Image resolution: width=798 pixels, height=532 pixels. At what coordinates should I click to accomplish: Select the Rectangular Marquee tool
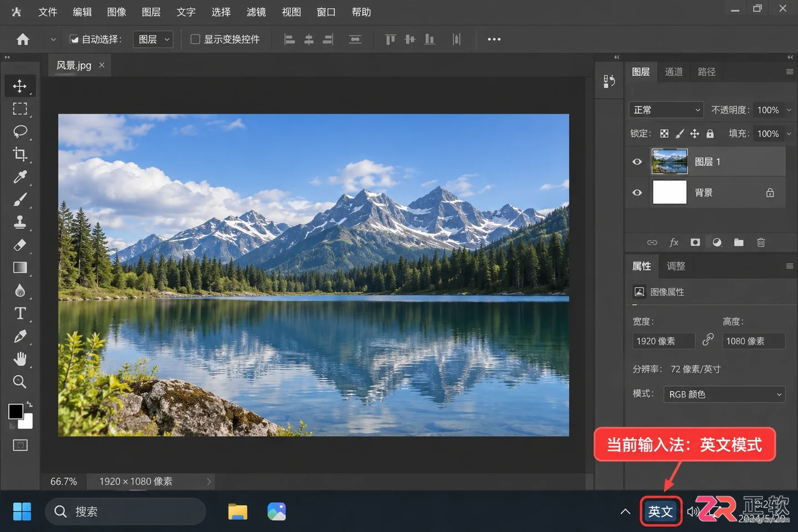point(20,109)
